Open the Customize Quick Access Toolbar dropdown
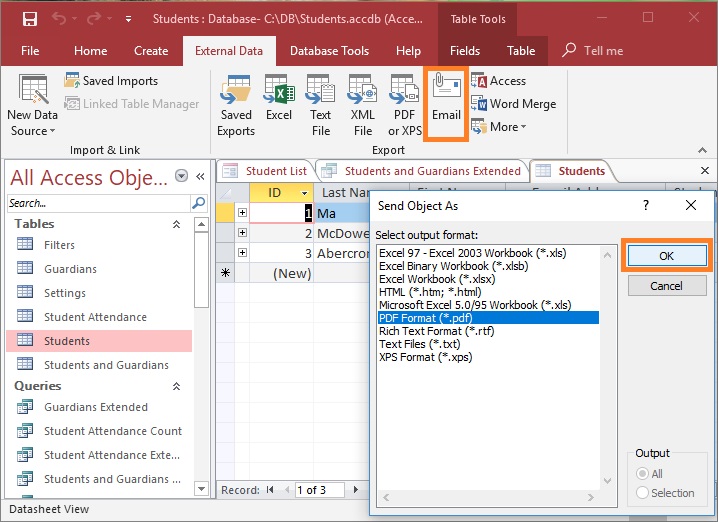Screen dimensions: 718x522 [x=129, y=19]
